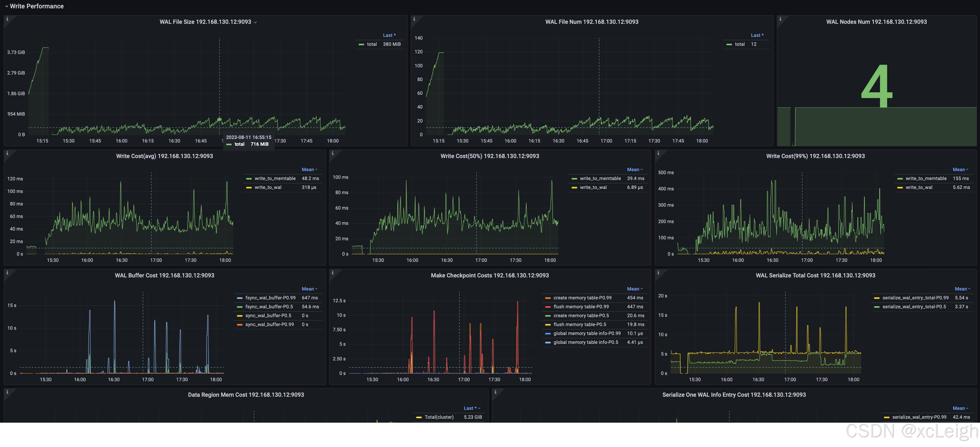Image resolution: width=980 pixels, height=447 pixels.
Task: Click info icon on Write Cost(avg) panel
Action: pyautogui.click(x=7, y=153)
